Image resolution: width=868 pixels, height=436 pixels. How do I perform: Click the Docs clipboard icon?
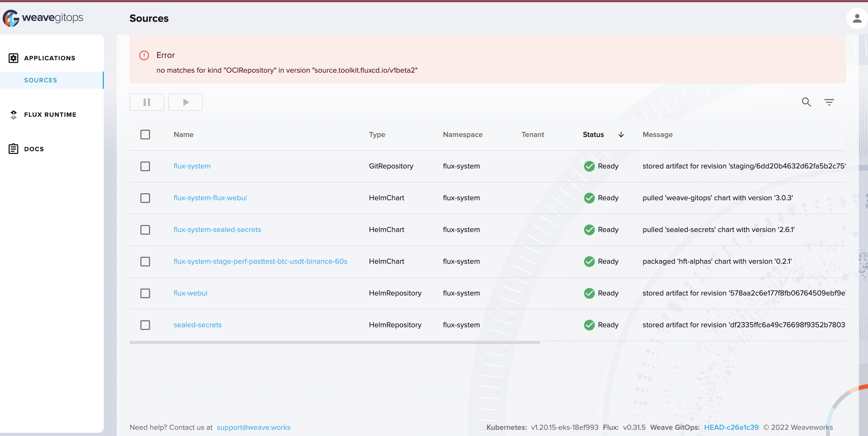[x=13, y=149]
